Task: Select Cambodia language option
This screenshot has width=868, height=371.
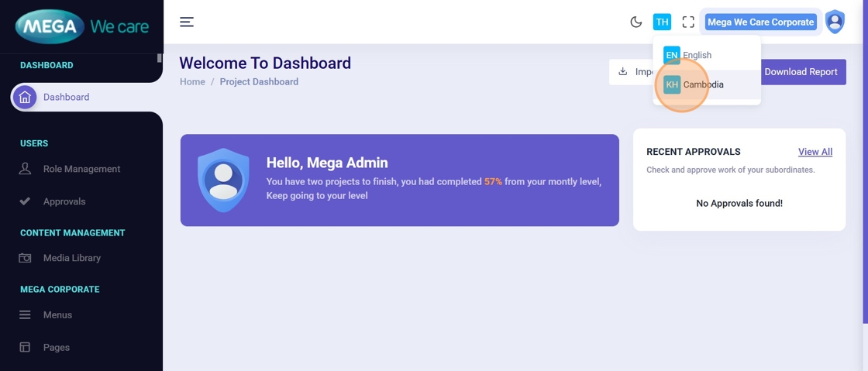Action: click(x=703, y=84)
